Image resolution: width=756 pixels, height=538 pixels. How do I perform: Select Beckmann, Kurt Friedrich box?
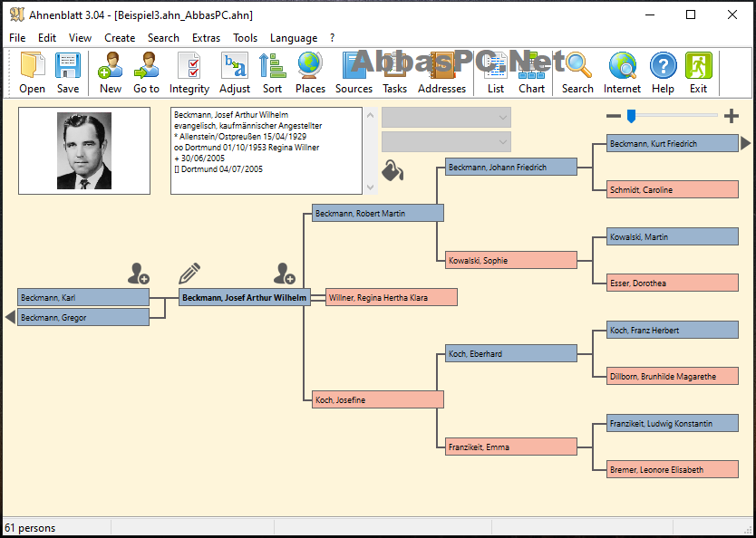pos(673,143)
